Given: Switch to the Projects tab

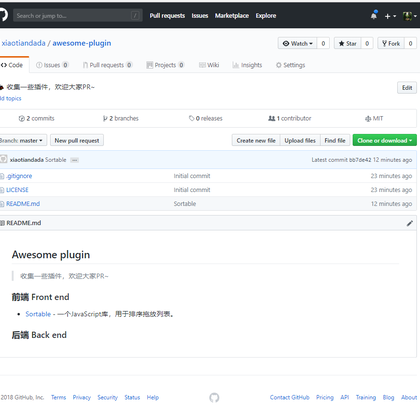Looking at the screenshot, I should coord(165,65).
